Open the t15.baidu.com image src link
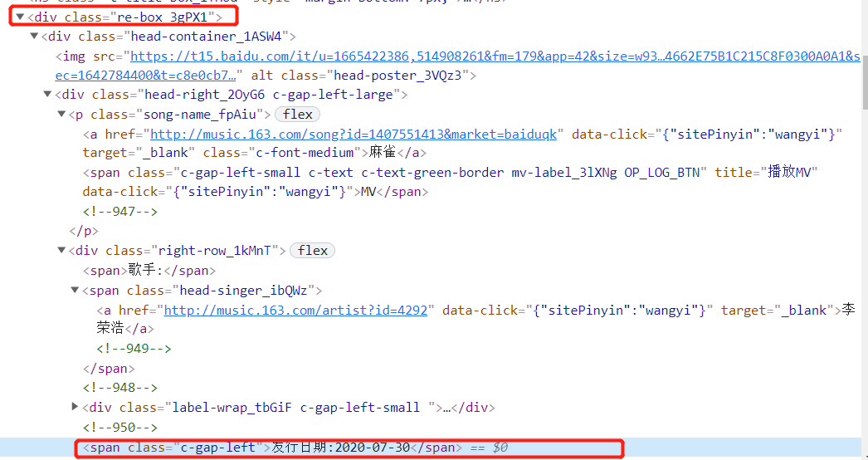Viewport: 868px width, 460px height. 495,56
